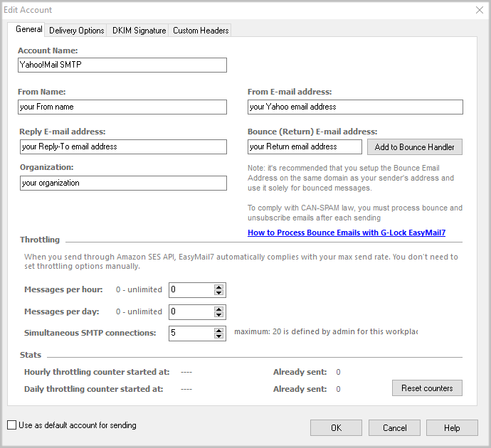
Task: Click the CAN-SPAM law note text
Action: pyautogui.click(x=355, y=213)
